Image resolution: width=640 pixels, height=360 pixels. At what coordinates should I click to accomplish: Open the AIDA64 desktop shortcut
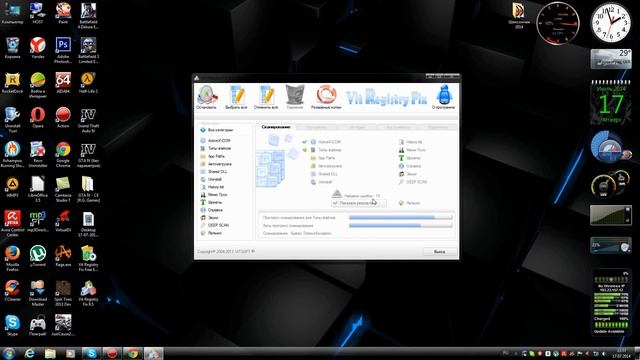click(x=63, y=83)
